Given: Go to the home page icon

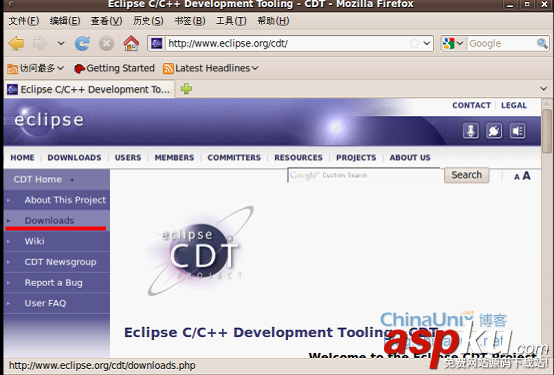Looking at the screenshot, I should pyautogui.click(x=131, y=43).
